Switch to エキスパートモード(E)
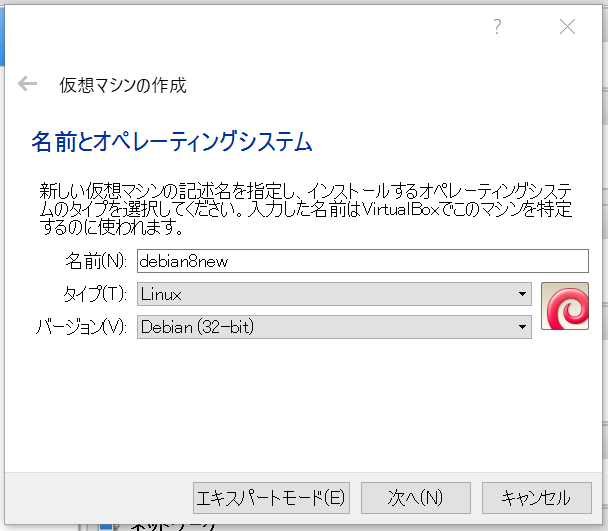This screenshot has height=531, width=608. point(270,497)
